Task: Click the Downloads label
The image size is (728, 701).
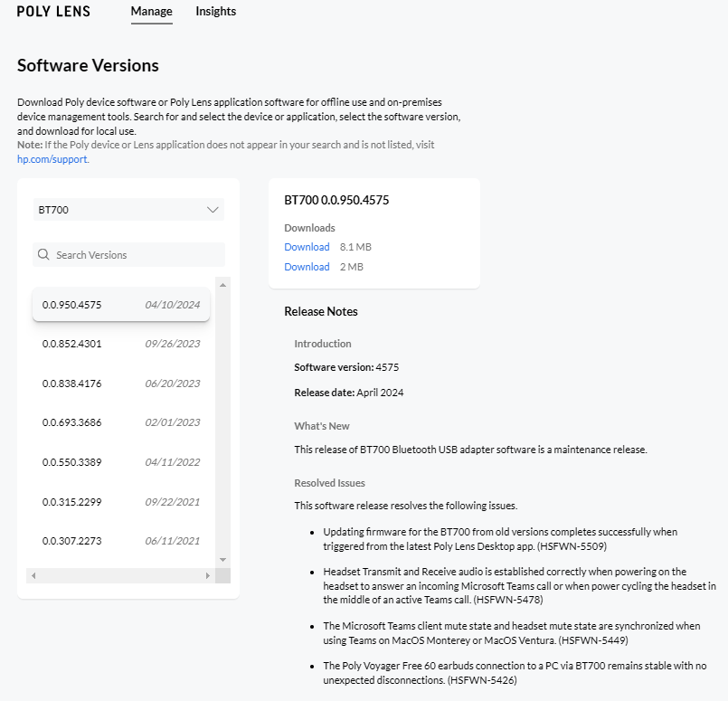Action: pos(309,228)
